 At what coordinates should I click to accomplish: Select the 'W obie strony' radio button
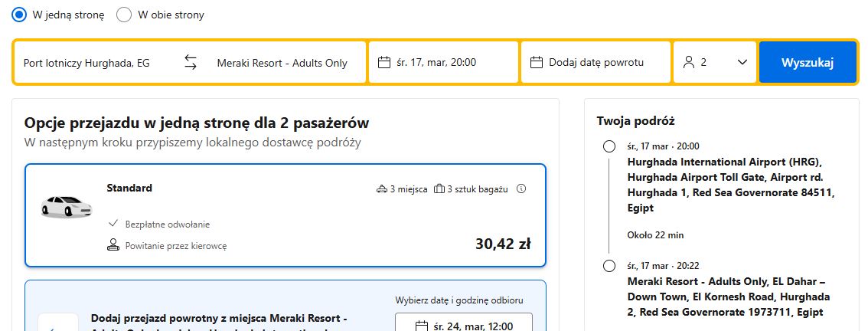pos(124,15)
